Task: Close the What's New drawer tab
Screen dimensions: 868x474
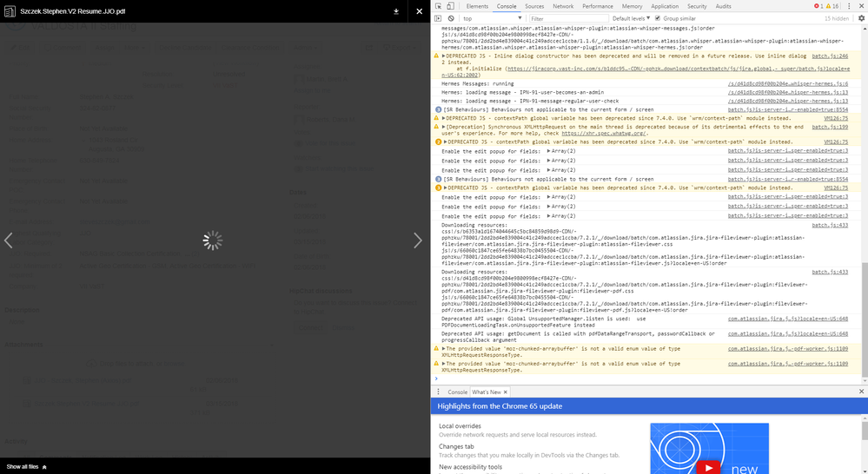Action: pyautogui.click(x=506, y=392)
